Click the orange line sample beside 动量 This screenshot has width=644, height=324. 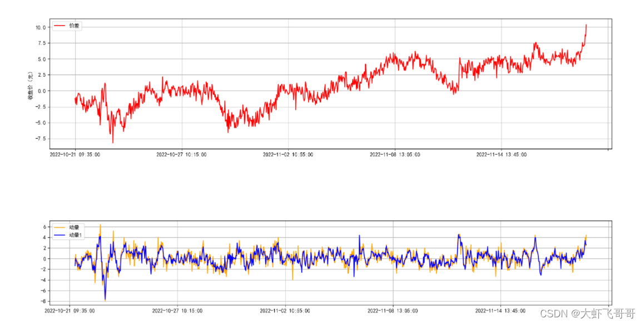(x=60, y=227)
